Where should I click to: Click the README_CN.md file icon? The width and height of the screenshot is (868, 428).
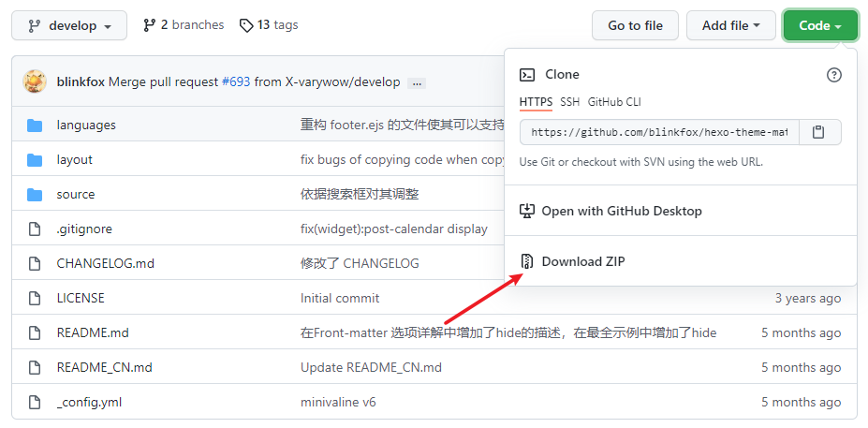click(x=35, y=367)
